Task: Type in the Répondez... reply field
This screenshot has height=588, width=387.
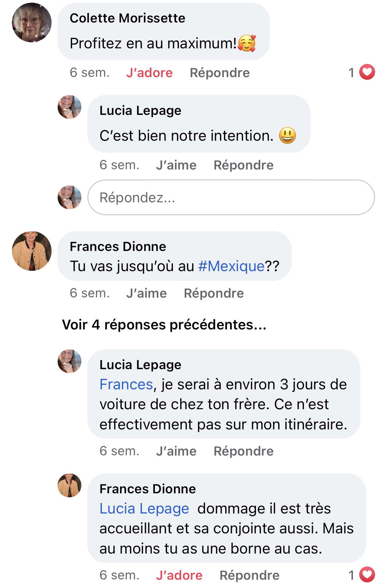Action: point(231,197)
